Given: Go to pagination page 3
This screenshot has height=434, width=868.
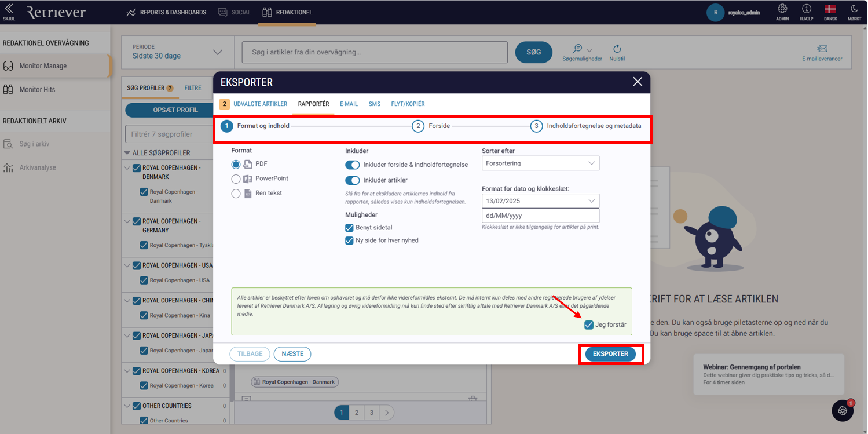Looking at the screenshot, I should pos(372,413).
